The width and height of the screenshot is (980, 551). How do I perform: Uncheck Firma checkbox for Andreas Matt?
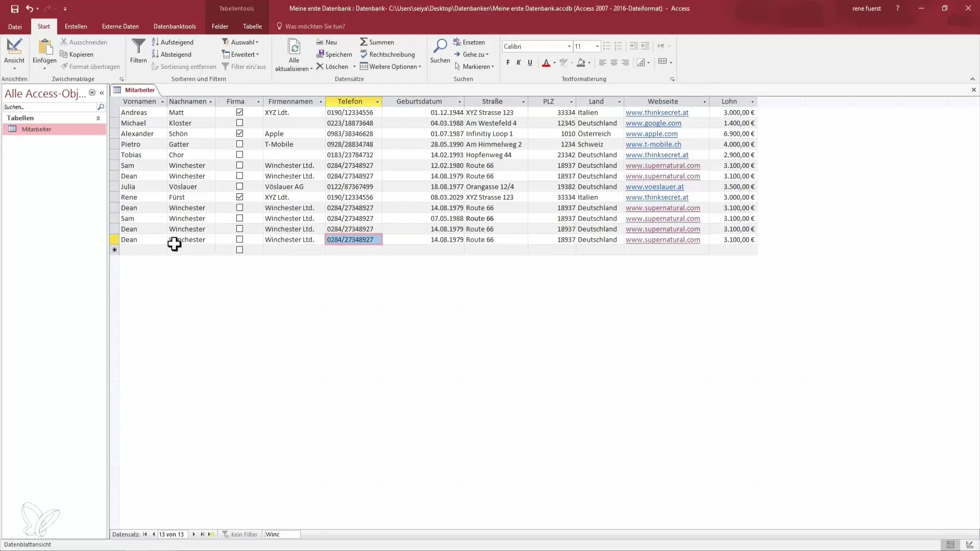[x=239, y=112]
